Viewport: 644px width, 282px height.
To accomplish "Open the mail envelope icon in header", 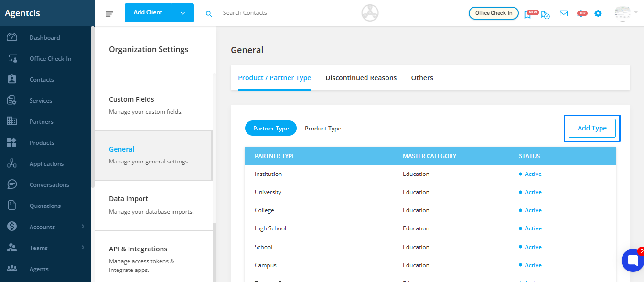I will click(564, 13).
